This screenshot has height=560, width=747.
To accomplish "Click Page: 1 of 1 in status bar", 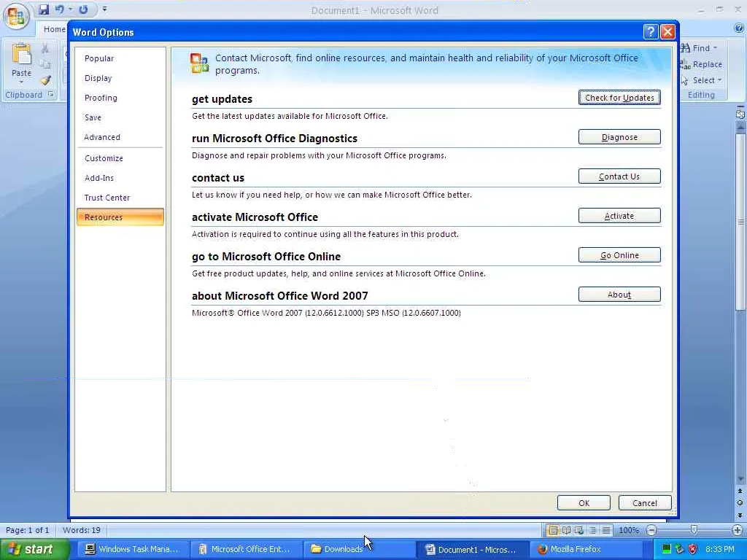I will tap(27, 530).
